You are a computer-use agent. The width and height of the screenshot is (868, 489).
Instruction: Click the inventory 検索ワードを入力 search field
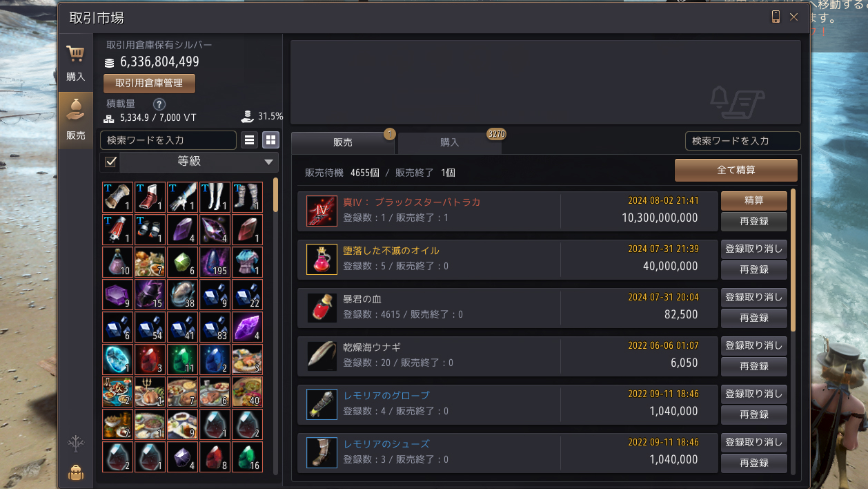pyautogui.click(x=168, y=140)
